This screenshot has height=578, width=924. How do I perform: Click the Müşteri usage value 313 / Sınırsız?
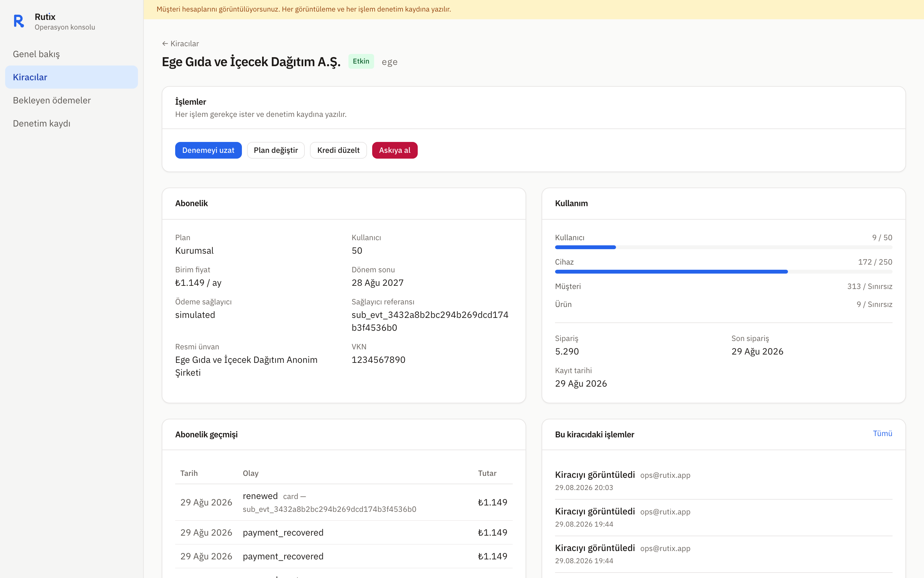click(869, 286)
